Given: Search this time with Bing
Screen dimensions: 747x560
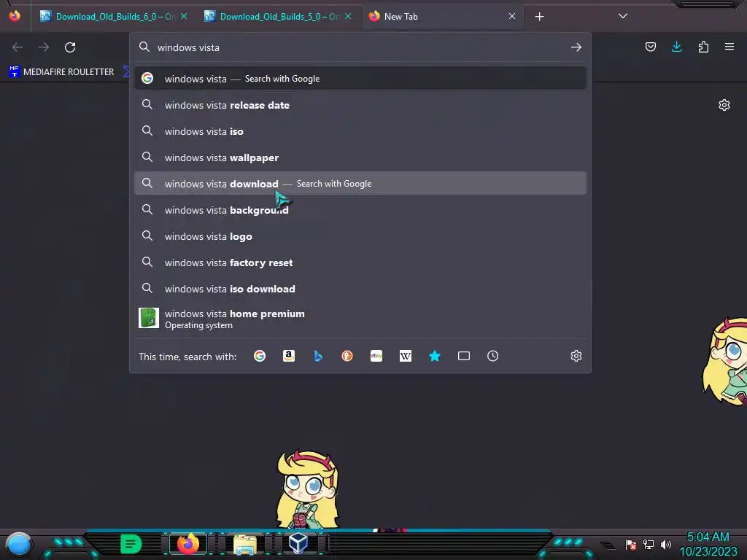Looking at the screenshot, I should pyautogui.click(x=318, y=356).
